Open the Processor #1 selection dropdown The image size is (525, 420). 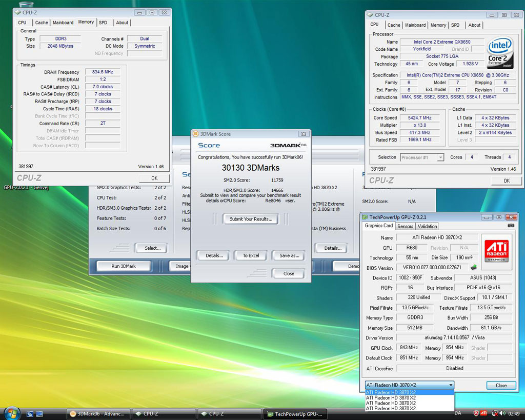point(422,157)
